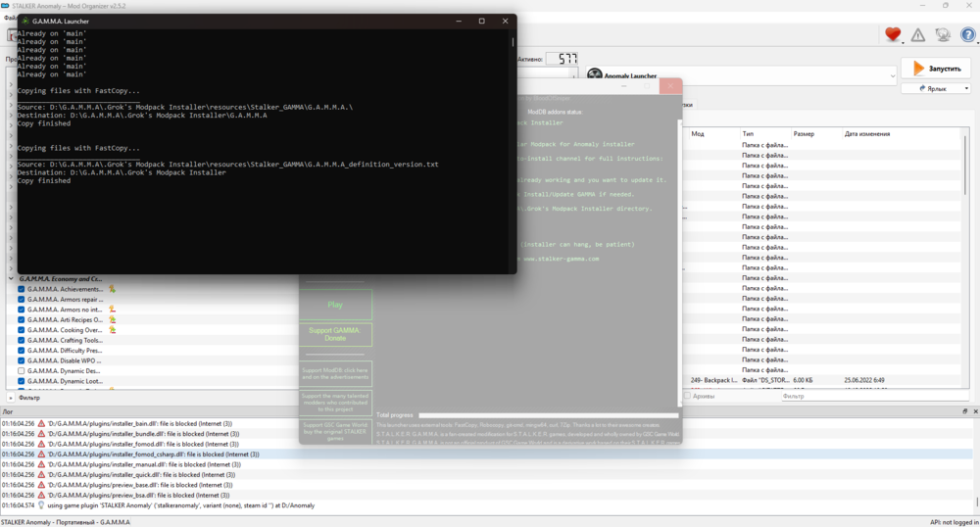The height and width of the screenshot is (527, 980).
Task: Click Support GSC Game World button
Action: (335, 431)
